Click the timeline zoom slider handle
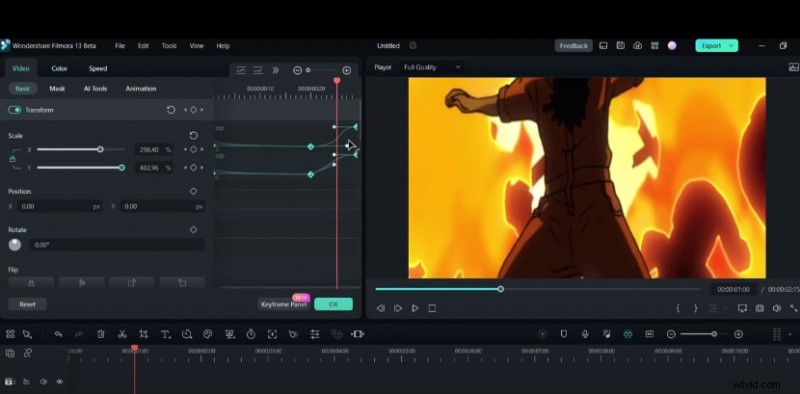Screen dimensions: 800x394 pyautogui.click(x=714, y=334)
